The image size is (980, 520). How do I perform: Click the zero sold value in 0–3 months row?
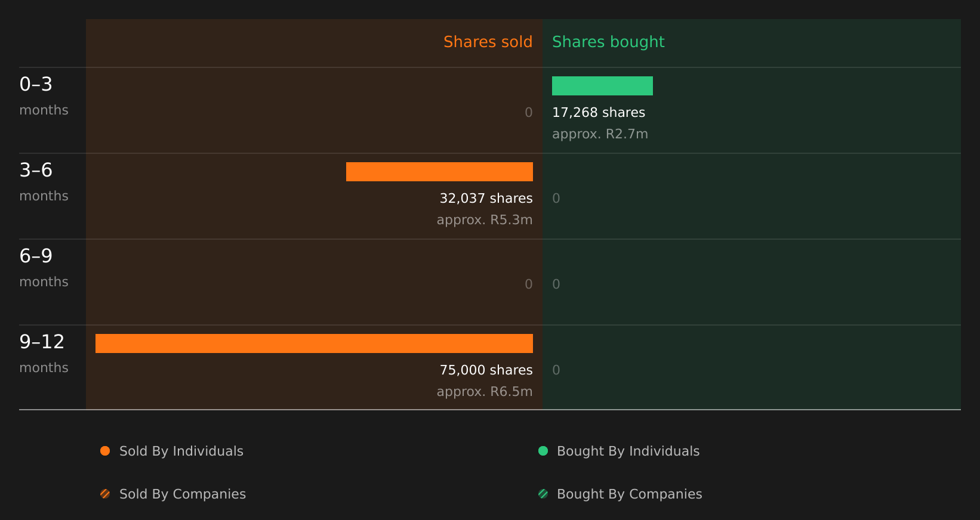(x=529, y=112)
